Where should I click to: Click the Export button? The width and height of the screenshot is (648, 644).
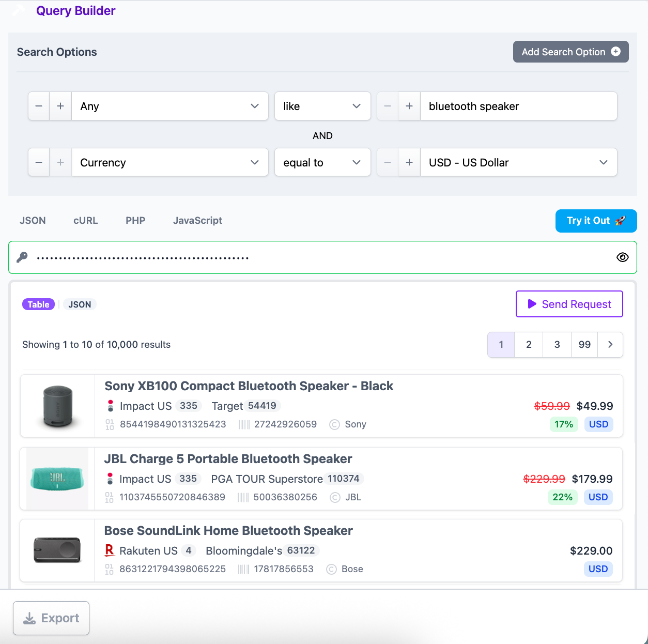coord(51,618)
